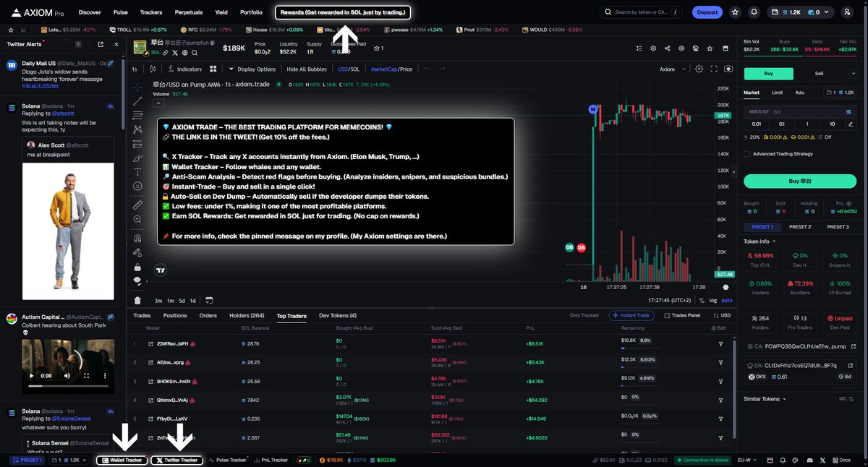The height and width of the screenshot is (467, 868).
Task: Switch to Holders (264) tab
Action: point(247,315)
